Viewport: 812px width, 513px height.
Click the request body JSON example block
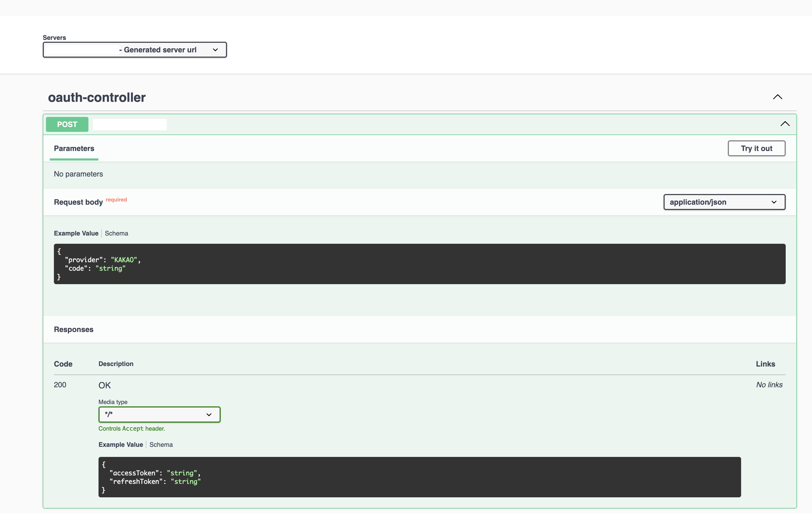click(420, 264)
